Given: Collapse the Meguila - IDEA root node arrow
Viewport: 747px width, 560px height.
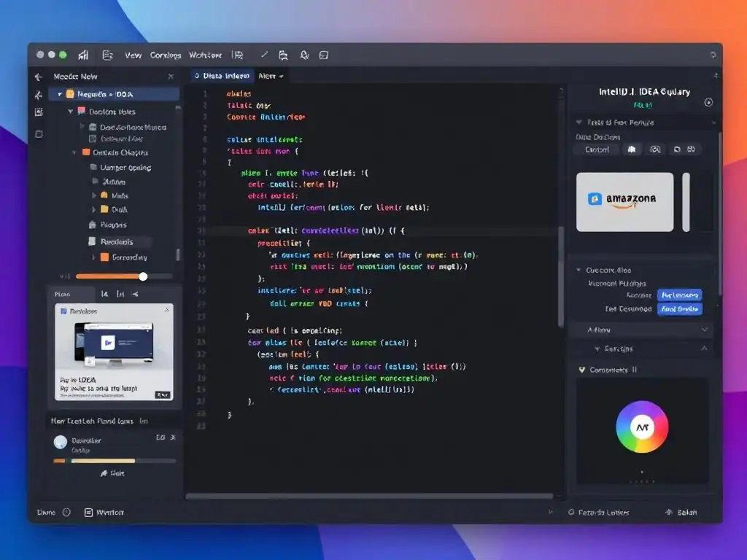Looking at the screenshot, I should pyautogui.click(x=60, y=94).
